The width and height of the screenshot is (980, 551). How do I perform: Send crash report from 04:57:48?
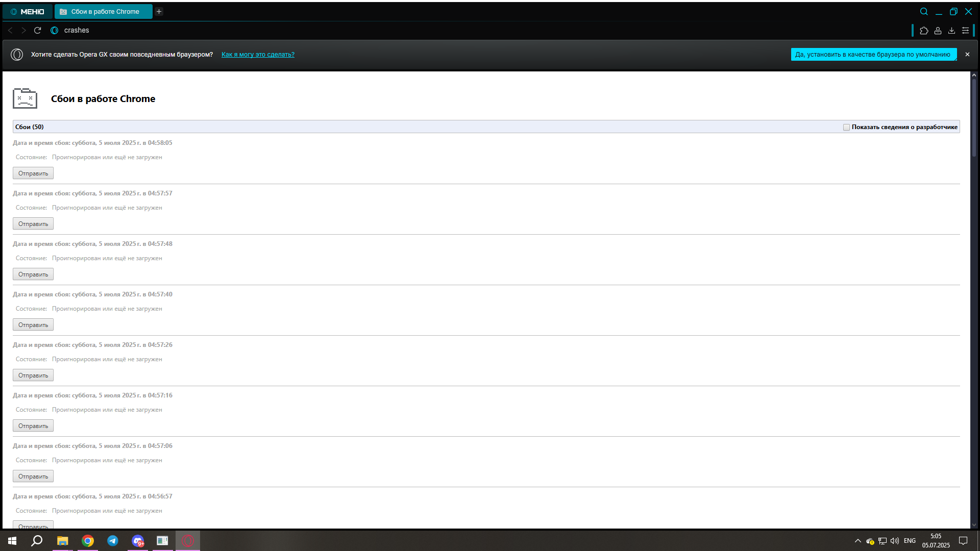[x=33, y=274]
